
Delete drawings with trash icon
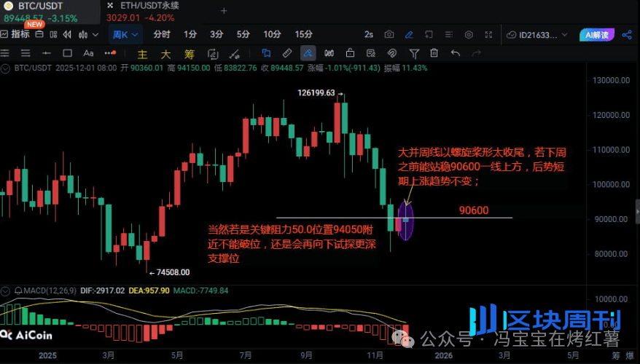pyautogui.click(x=434, y=53)
